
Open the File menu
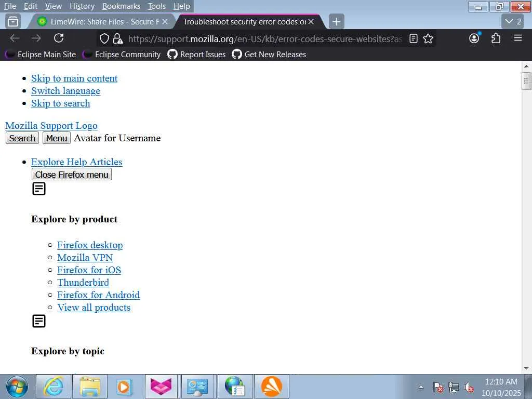point(10,6)
